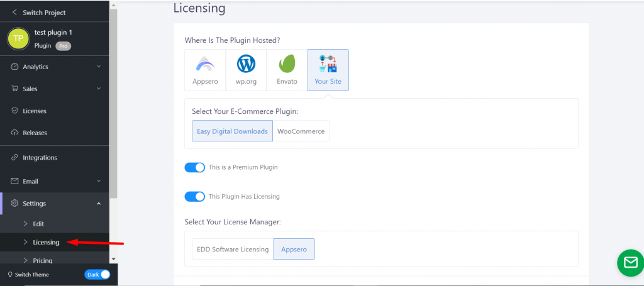
Task: Open the Licensing settings submenu item
Action: tap(55, 242)
